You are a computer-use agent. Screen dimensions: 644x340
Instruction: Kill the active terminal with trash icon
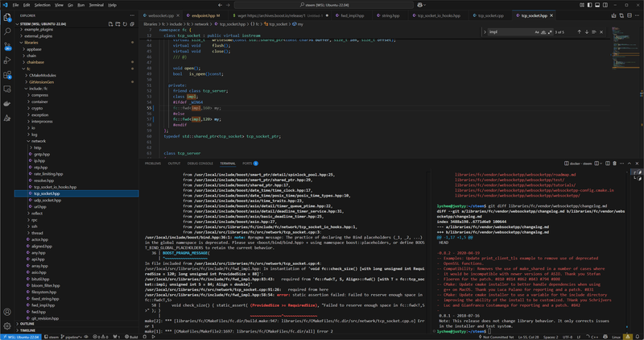click(x=614, y=164)
